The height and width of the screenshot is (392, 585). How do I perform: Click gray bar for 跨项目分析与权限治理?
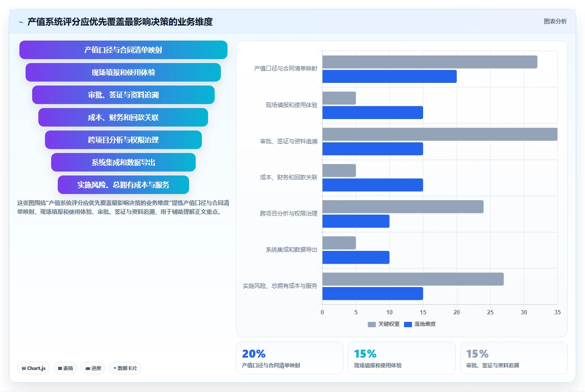click(x=403, y=206)
